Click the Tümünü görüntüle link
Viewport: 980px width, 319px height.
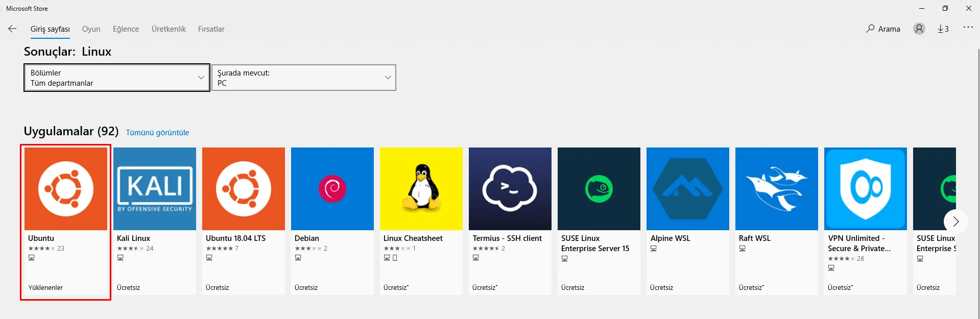pyautogui.click(x=157, y=133)
